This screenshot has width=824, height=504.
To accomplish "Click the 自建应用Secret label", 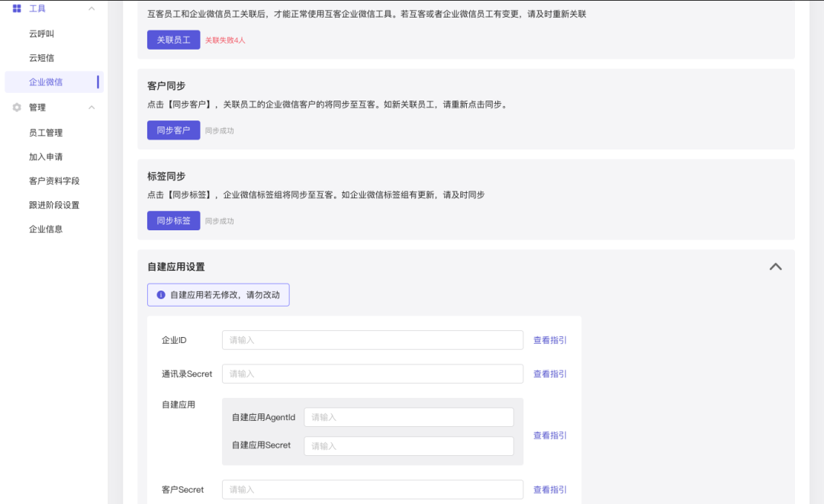I will point(261,445).
